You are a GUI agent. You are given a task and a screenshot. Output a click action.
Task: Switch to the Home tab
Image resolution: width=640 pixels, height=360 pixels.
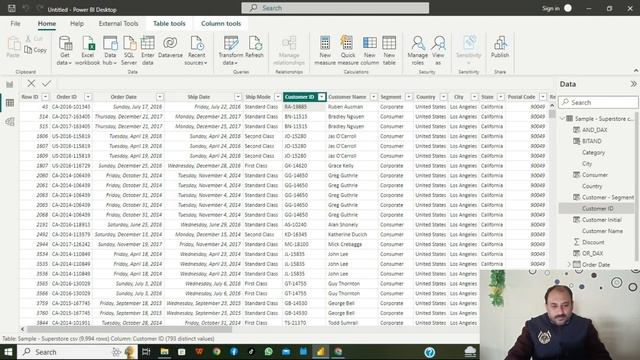point(47,24)
